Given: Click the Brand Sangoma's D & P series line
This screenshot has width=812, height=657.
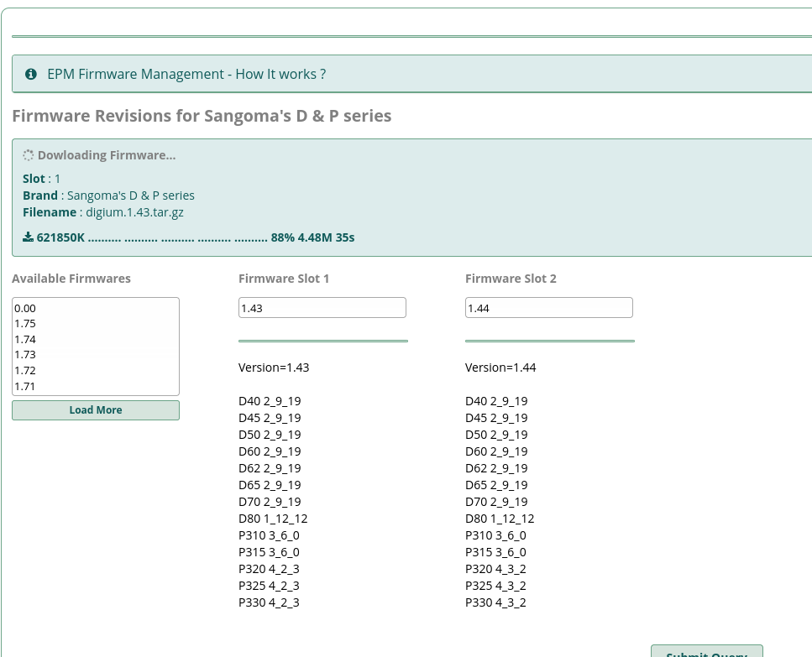Looking at the screenshot, I should tap(109, 196).
